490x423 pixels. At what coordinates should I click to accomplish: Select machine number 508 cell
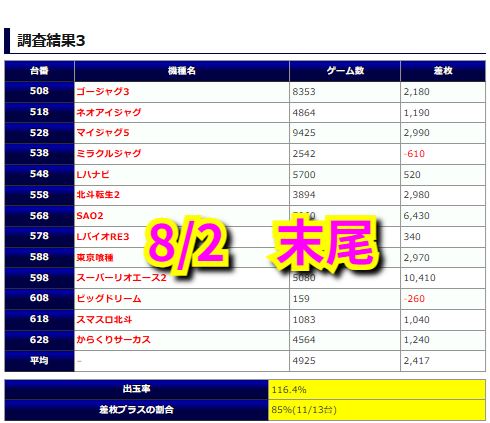39,92
